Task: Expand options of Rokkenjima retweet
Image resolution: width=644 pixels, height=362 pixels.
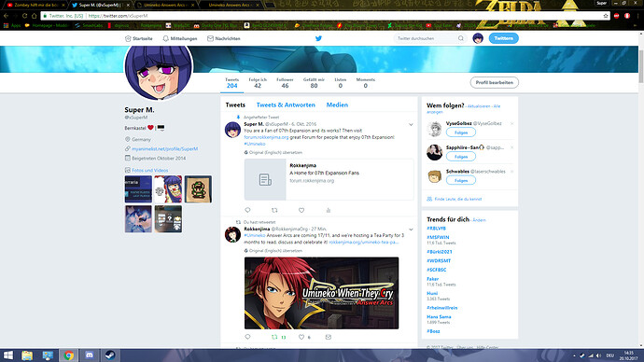Action: click(x=411, y=230)
